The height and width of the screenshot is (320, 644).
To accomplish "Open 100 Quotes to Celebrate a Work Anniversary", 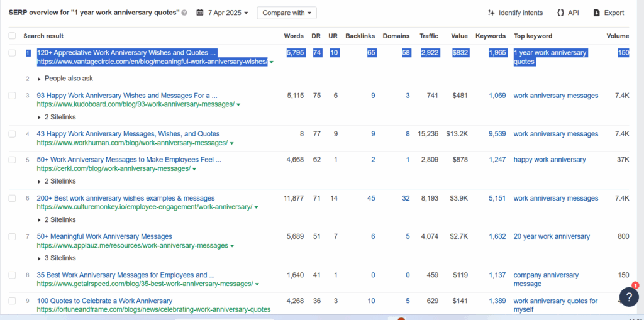I will point(105,301).
